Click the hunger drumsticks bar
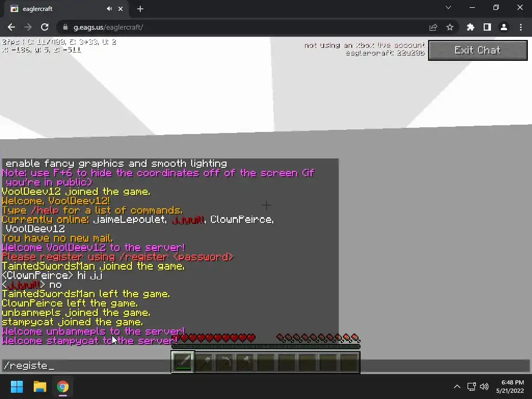This screenshot has width=532, height=399. click(x=318, y=338)
